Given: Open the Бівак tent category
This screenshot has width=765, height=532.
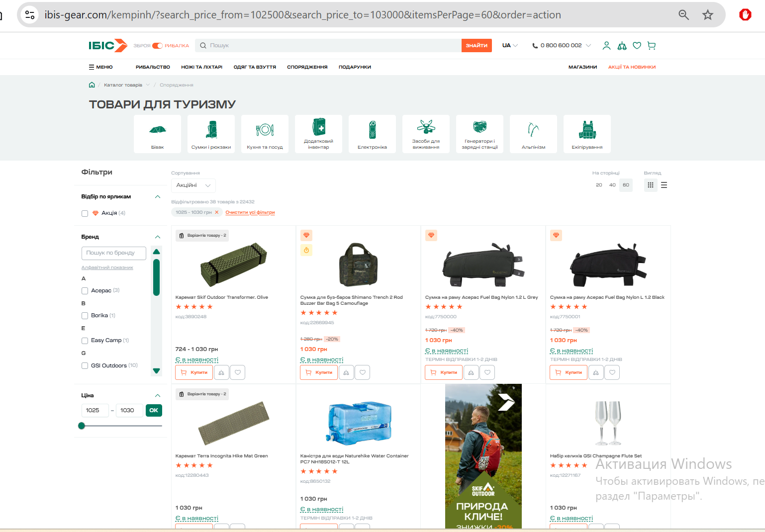Looking at the screenshot, I should [158, 134].
